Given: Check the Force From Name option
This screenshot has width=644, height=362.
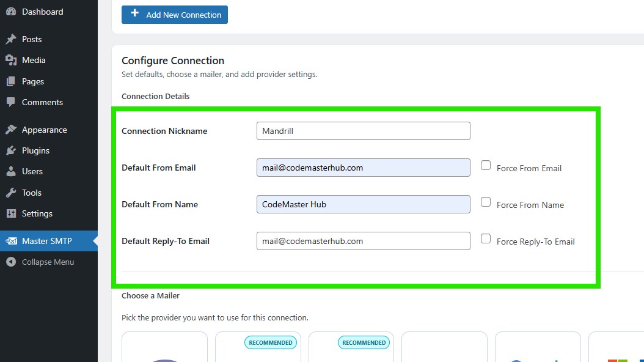Looking at the screenshot, I should pyautogui.click(x=486, y=202).
